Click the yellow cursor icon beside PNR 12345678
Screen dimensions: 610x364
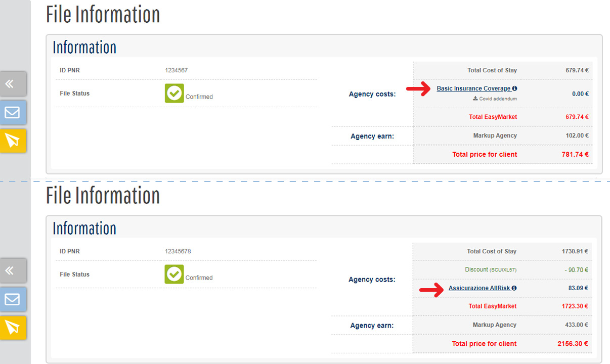coord(12,328)
